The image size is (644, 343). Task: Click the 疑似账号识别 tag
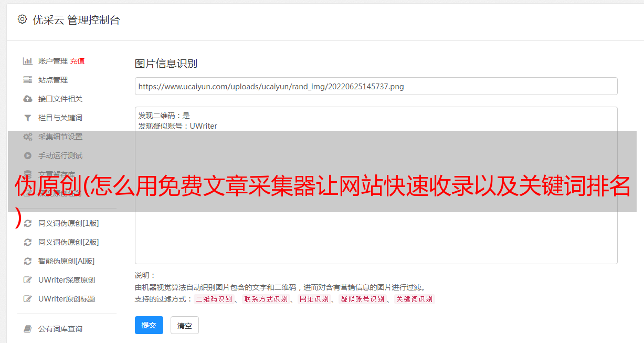pyautogui.click(x=362, y=299)
